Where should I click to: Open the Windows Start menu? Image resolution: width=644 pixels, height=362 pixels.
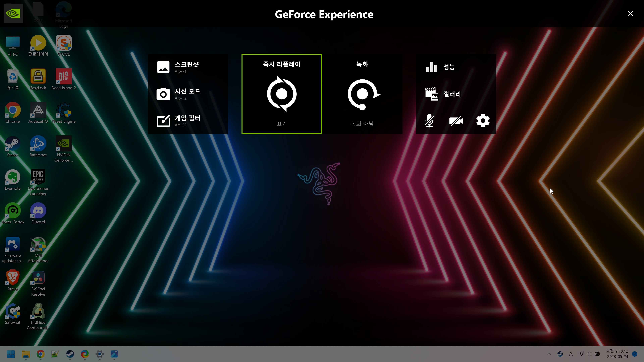click(x=11, y=354)
